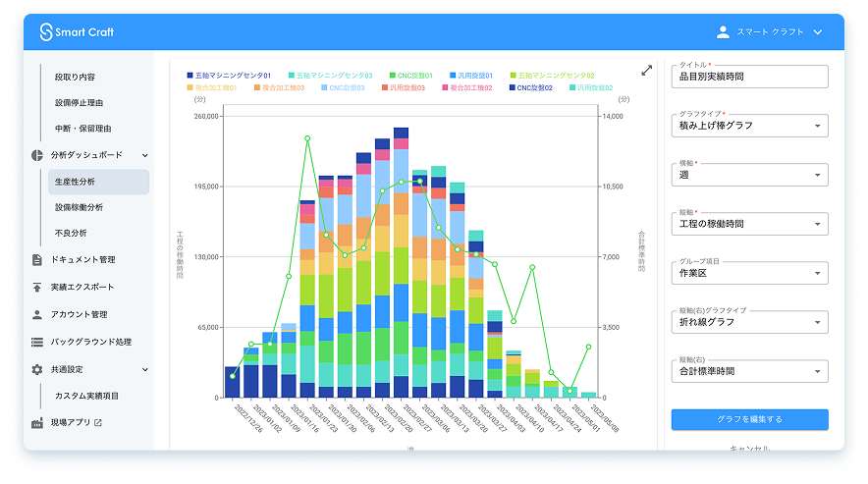Collapse the 共通設定 section chevron
The width and height of the screenshot is (868, 484).
145,369
